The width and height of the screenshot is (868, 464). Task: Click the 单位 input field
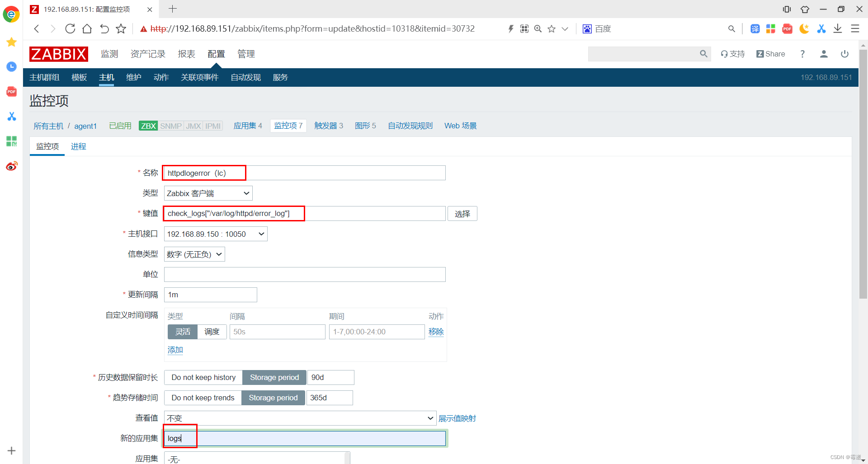[305, 274]
